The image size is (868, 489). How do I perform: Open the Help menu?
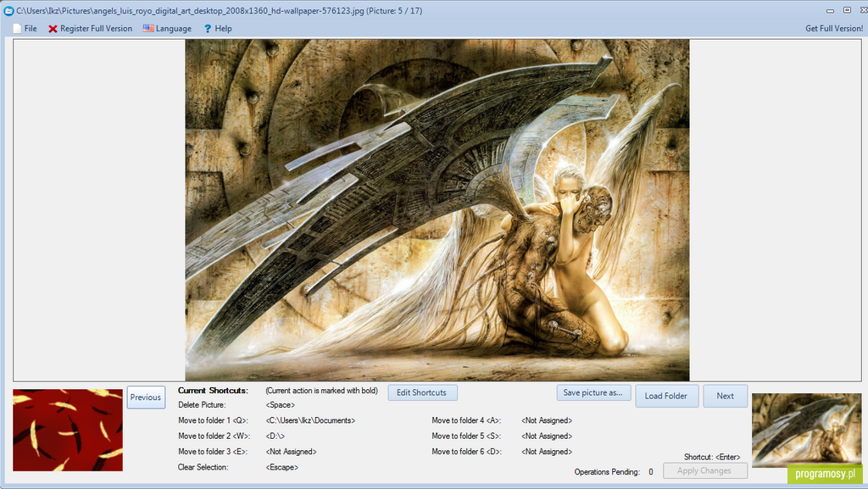tap(223, 28)
